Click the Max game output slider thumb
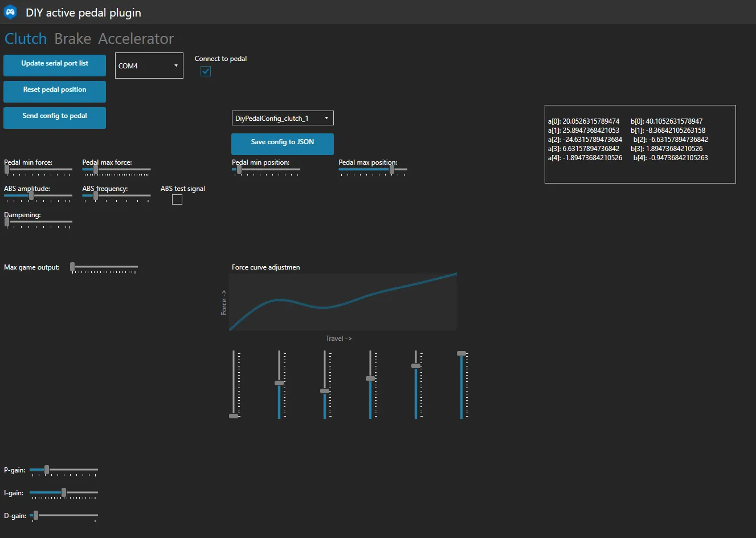The height and width of the screenshot is (538, 756). pyautogui.click(x=72, y=267)
